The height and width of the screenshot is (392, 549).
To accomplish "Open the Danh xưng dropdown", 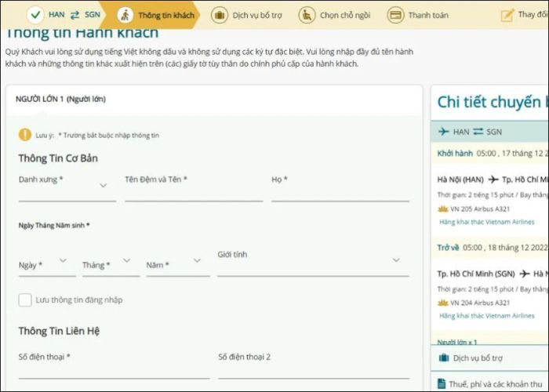I will coord(67,187).
